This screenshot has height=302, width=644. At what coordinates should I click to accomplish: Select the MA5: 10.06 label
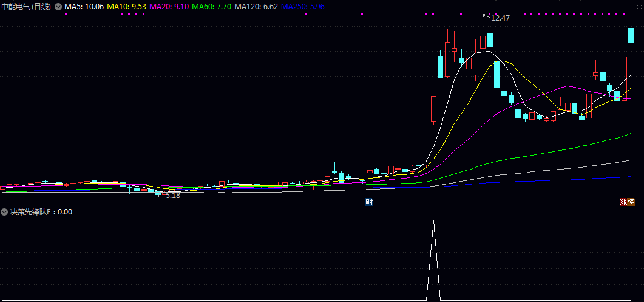84,7
